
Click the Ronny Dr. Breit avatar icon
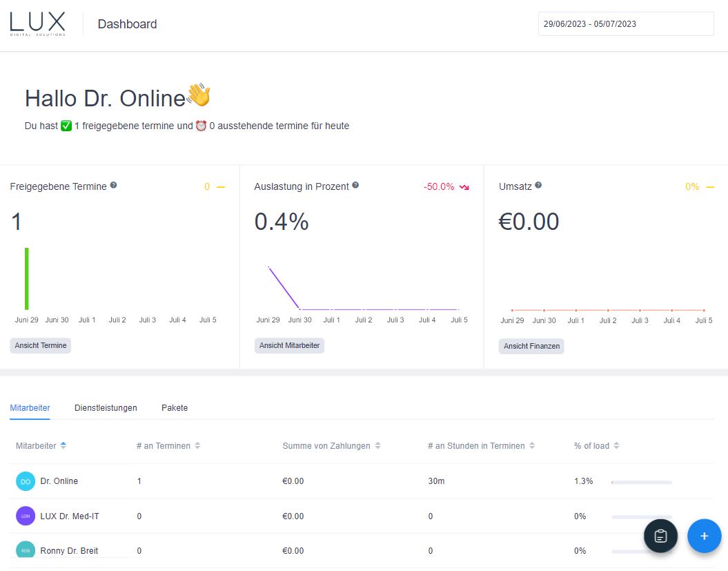[x=25, y=550]
